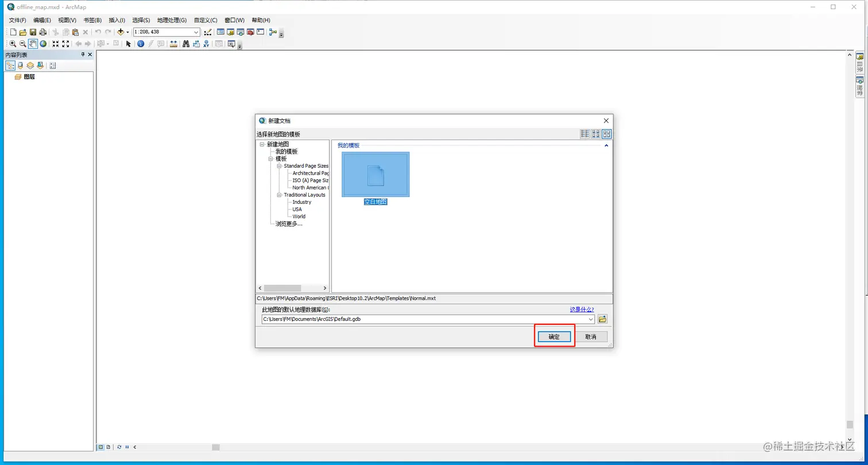Click the Find binoculars icon
The width and height of the screenshot is (868, 465).
coord(186,44)
